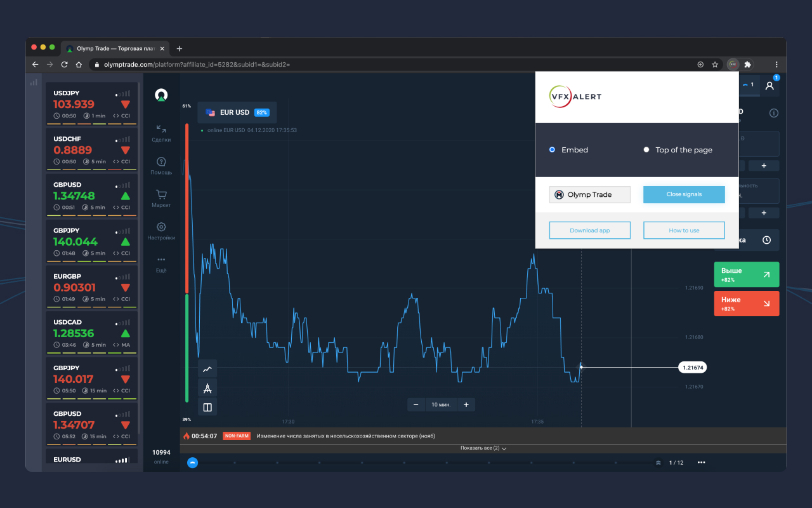Click the 1 / 12 page indicator
812x508 pixels.
676,462
